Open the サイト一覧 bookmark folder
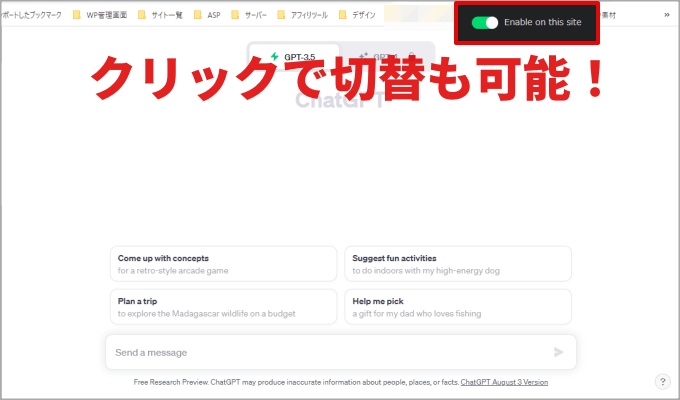This screenshot has height=400, width=680. (160, 15)
